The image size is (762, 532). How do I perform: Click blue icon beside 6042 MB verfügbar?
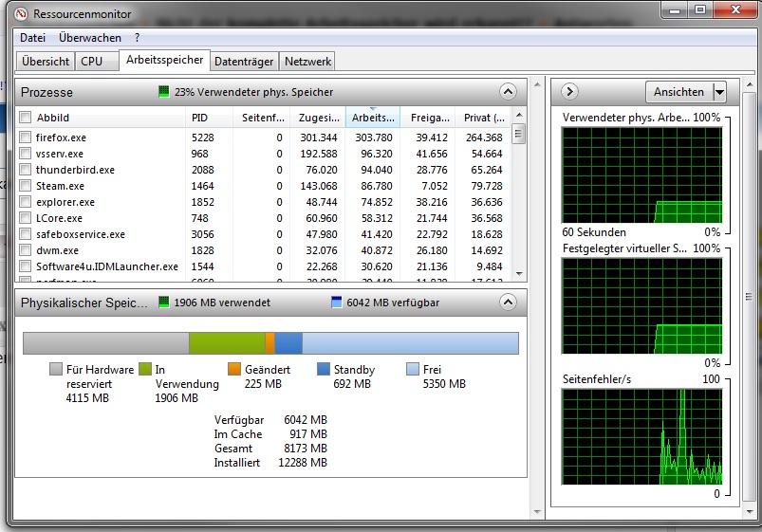pos(336,302)
